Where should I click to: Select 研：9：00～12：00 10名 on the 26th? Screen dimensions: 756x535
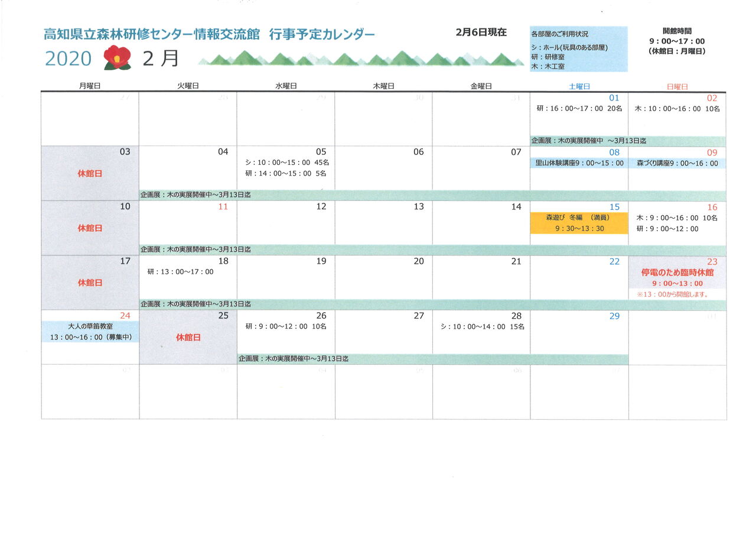[285, 326]
